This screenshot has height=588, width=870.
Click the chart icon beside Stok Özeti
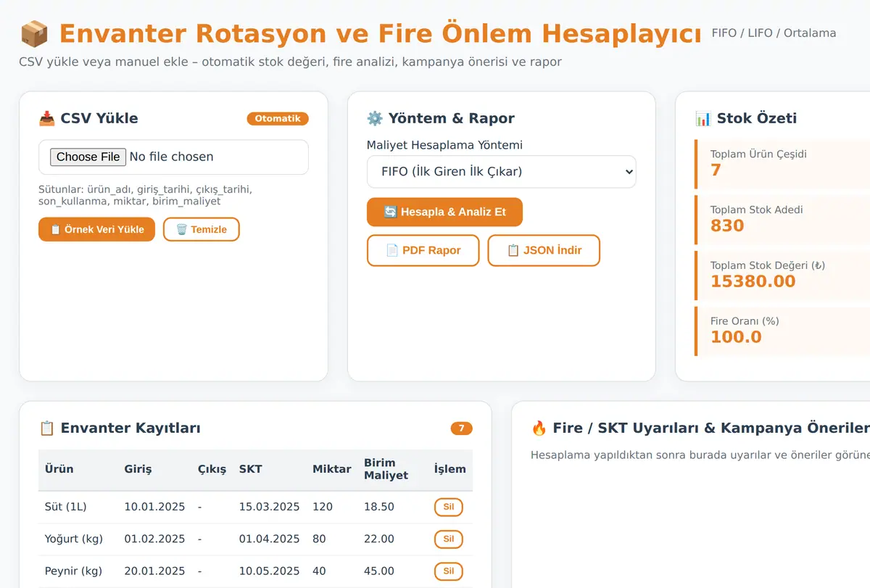[x=703, y=118]
